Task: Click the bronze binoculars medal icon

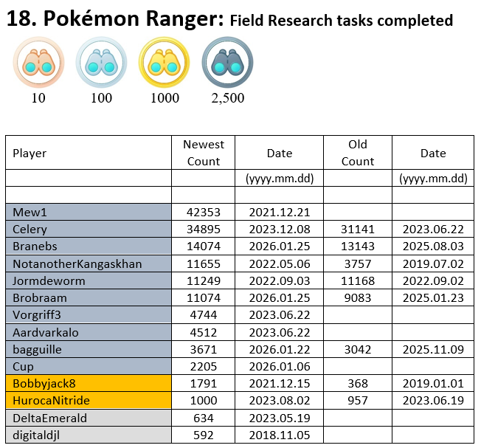Action: click(x=38, y=63)
